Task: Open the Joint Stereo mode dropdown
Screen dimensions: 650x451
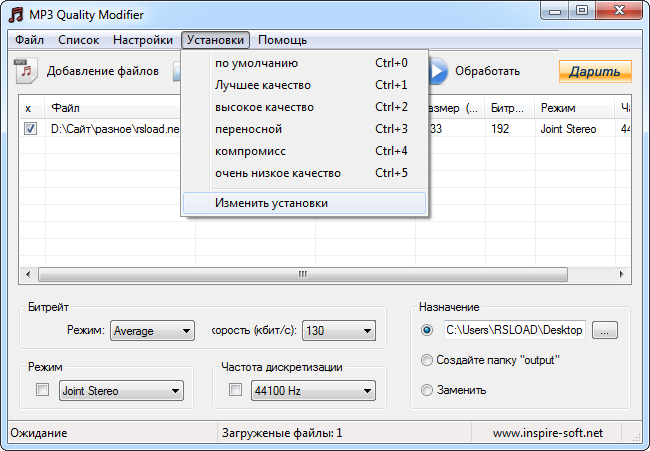Action: pos(121,391)
